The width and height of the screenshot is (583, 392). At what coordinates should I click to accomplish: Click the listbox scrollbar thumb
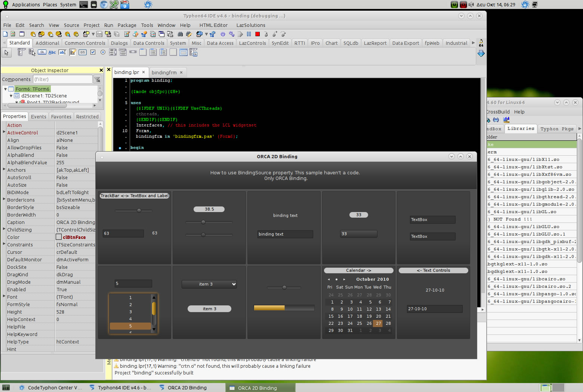click(154, 309)
